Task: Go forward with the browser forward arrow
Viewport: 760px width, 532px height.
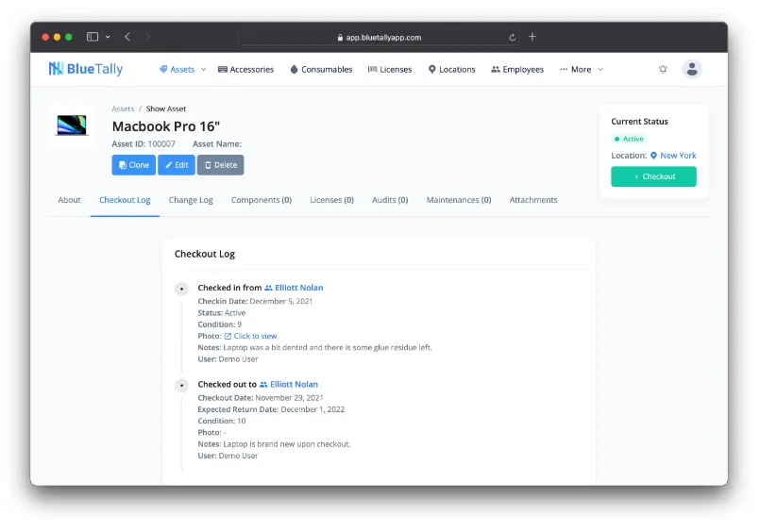Action: [x=147, y=37]
